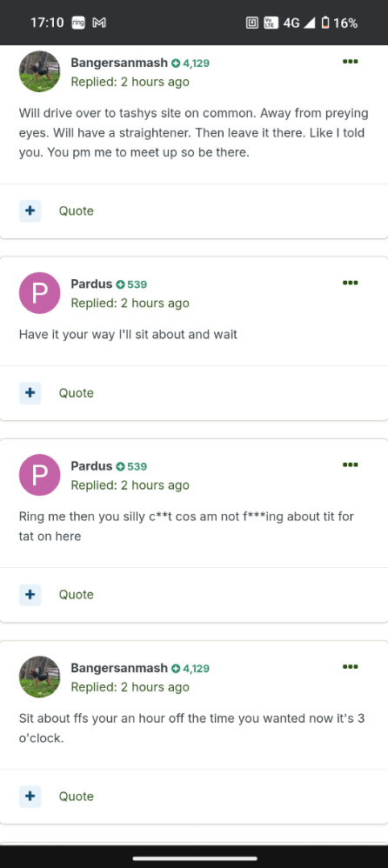Quote Bangersanmash's 'Sit about ffs' reply

[77, 797]
